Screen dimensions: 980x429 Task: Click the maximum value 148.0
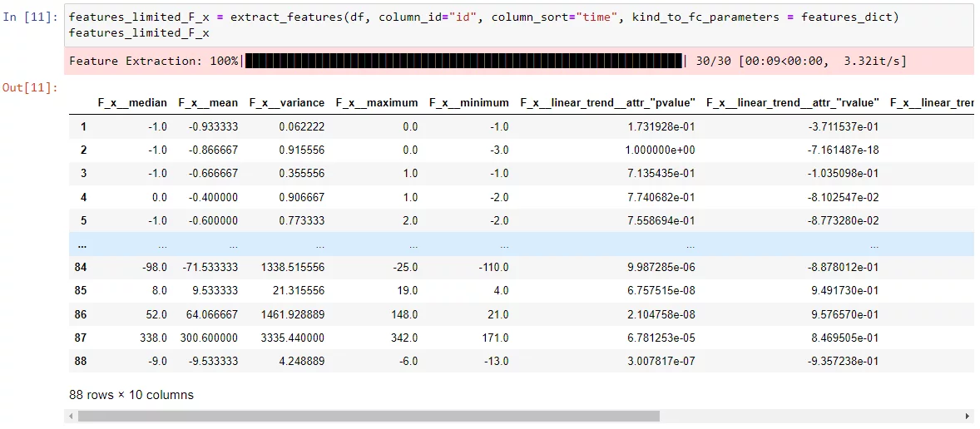pos(404,314)
